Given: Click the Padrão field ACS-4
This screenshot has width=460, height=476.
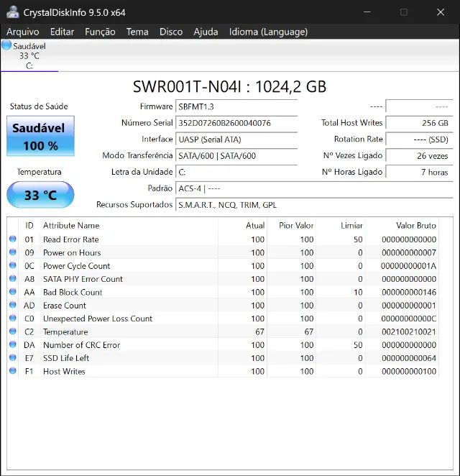Looking at the screenshot, I should 314,188.
